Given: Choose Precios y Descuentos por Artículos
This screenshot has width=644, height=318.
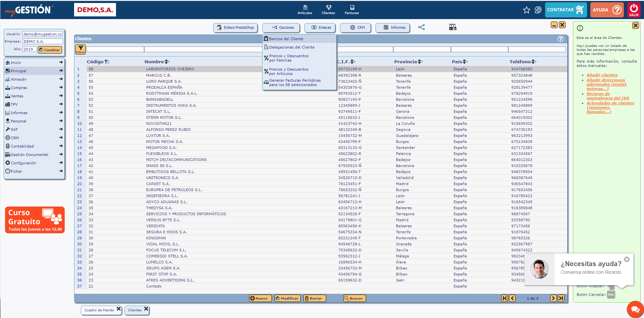Looking at the screenshot, I should (299, 72).
